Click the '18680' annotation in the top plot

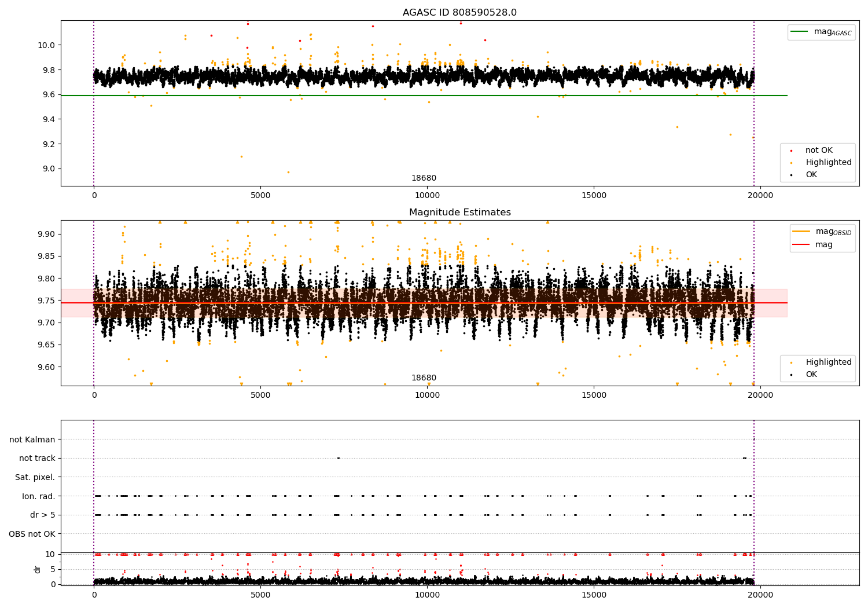coord(424,178)
